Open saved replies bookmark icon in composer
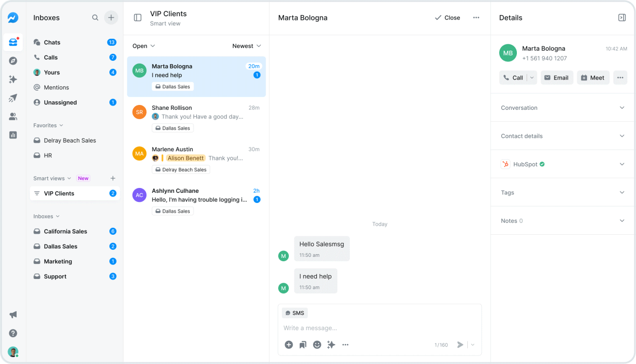The height and width of the screenshot is (364, 636). (x=302, y=345)
